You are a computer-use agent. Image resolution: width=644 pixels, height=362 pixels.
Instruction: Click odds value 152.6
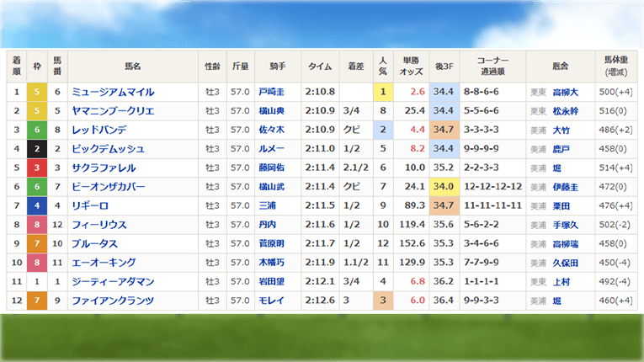pos(412,243)
